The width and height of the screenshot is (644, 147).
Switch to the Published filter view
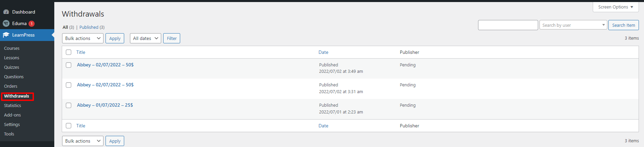coord(89,27)
